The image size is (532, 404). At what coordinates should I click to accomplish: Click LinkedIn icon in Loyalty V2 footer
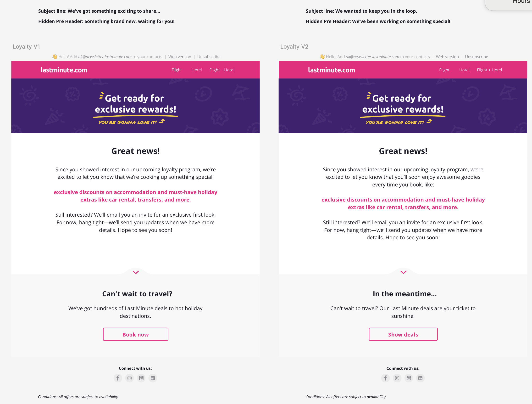click(x=420, y=378)
